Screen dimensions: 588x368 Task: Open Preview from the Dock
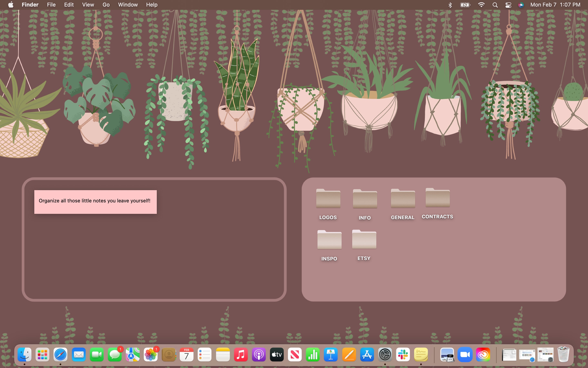pos(447,355)
